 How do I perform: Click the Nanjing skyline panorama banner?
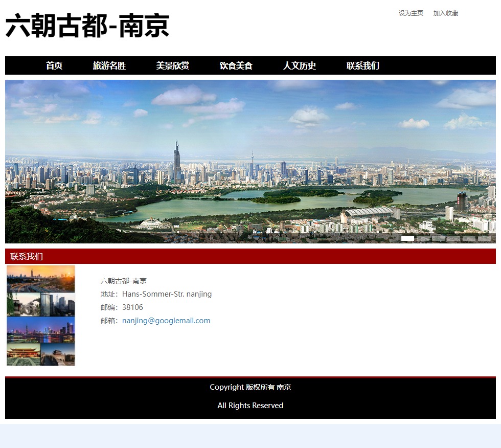pyautogui.click(x=250, y=161)
